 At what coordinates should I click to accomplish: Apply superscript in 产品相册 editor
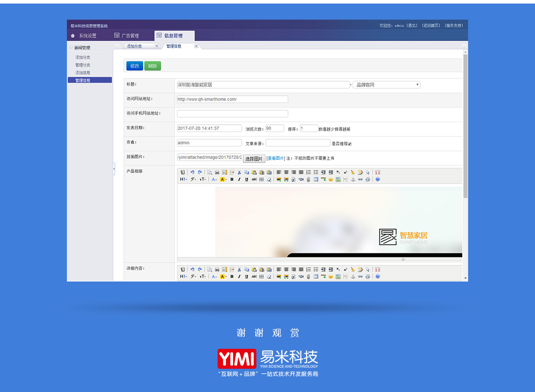pyautogui.click(x=346, y=172)
